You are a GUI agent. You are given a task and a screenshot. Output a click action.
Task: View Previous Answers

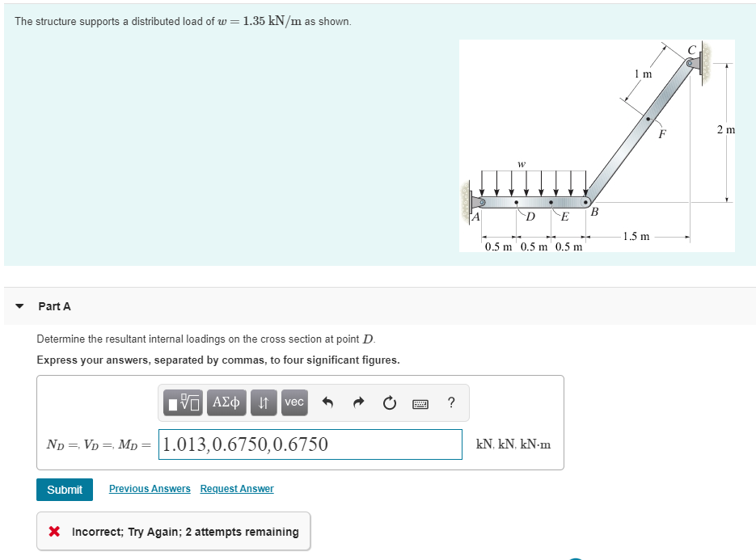(150, 489)
